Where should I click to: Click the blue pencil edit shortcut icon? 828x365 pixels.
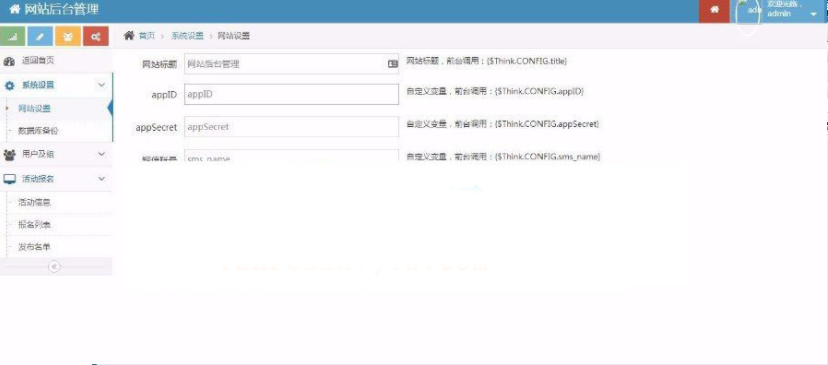(40, 36)
